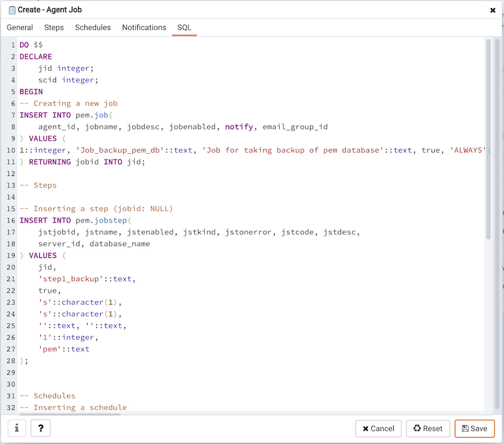Screen dimensions: 504x444
Task: Click '-- Inserting a step (jobid: NULL)' comment
Action: [96, 209]
